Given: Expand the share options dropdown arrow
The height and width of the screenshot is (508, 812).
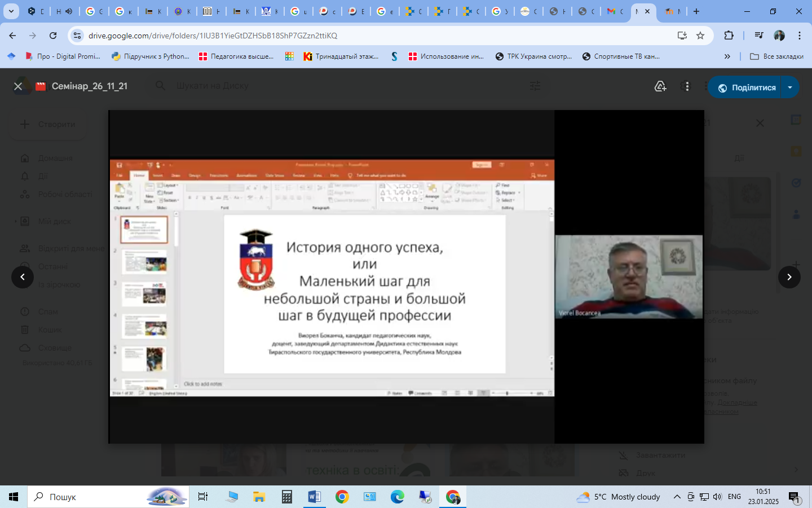Looking at the screenshot, I should (790, 87).
